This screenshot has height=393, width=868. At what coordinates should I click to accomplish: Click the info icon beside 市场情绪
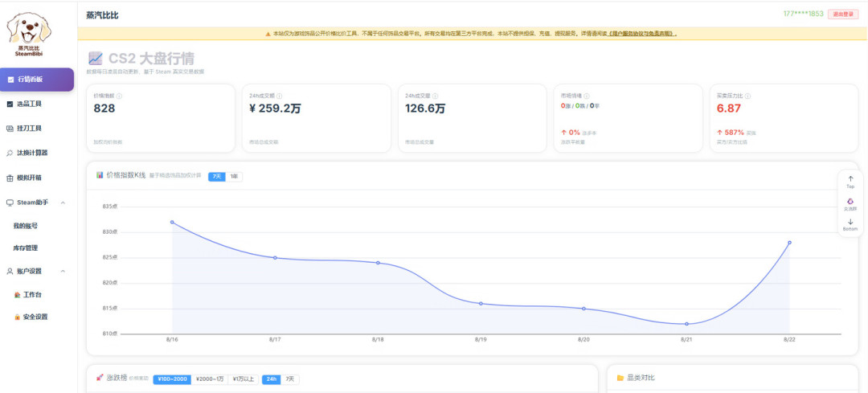(x=587, y=96)
